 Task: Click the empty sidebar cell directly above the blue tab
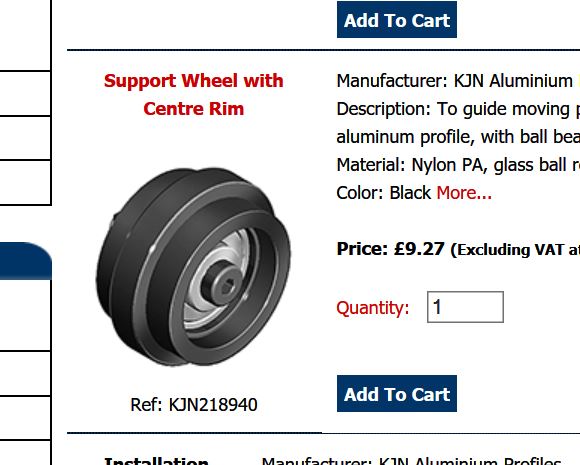(25, 182)
